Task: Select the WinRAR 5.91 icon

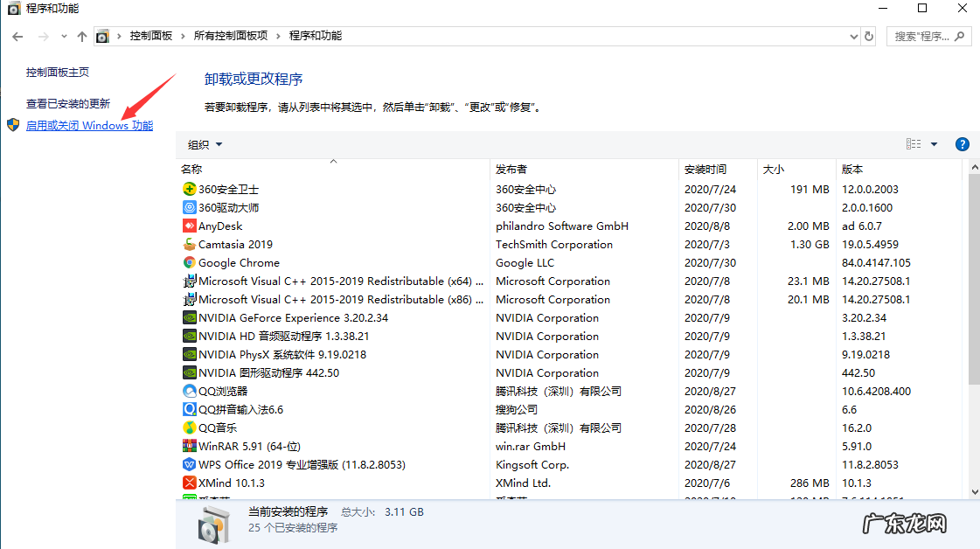Action: point(190,446)
